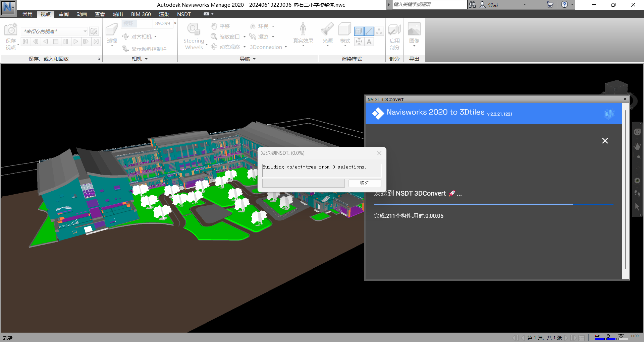Viewport: 644px width, 342px height.
Task: Click the white X inside NSDT converter panel
Action: click(605, 141)
